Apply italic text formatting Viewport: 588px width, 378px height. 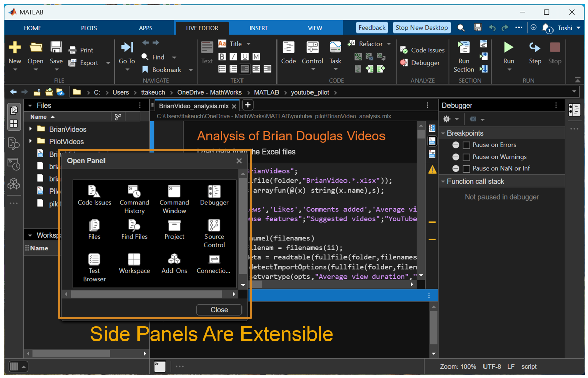tap(233, 57)
